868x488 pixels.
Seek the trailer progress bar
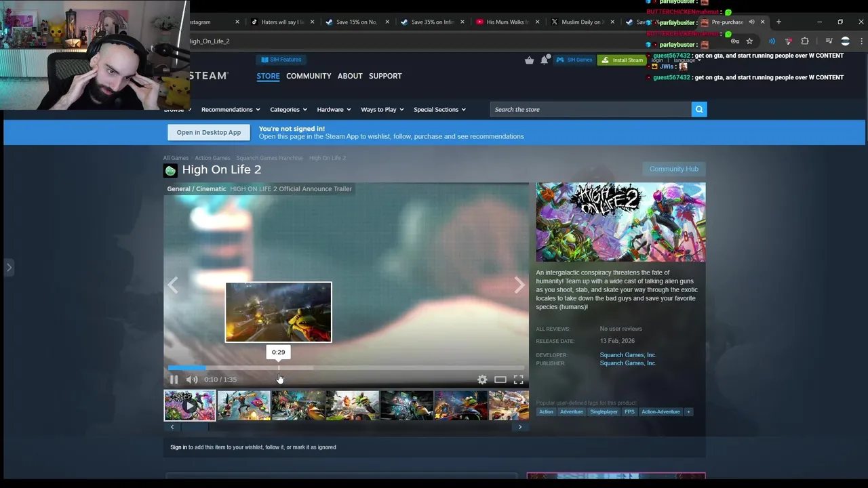coord(346,368)
